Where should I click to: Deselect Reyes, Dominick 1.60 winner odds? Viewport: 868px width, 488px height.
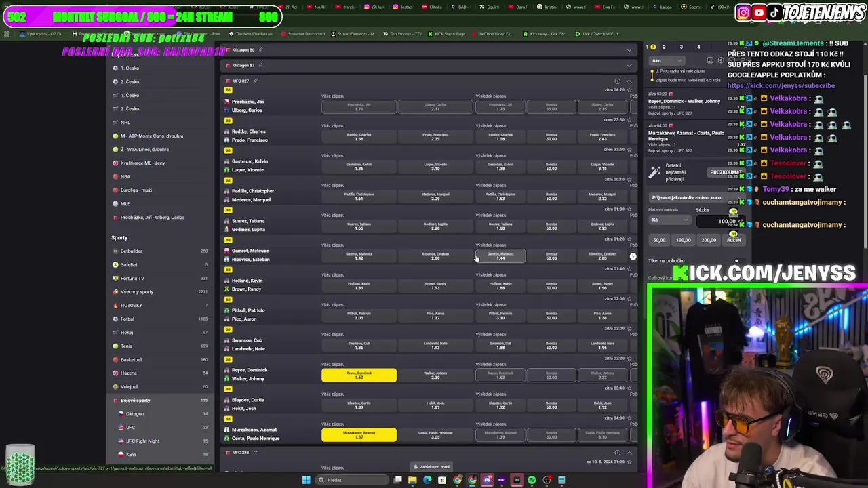pos(359,375)
